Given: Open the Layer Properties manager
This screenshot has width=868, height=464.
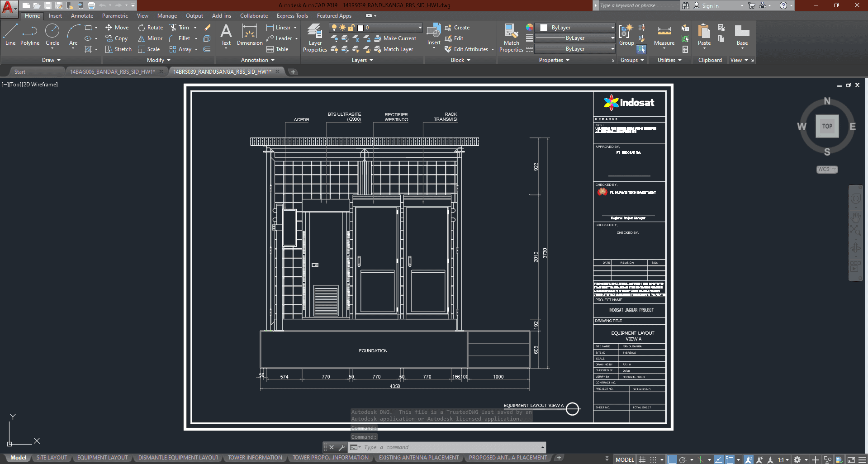Looking at the screenshot, I should click(315, 38).
